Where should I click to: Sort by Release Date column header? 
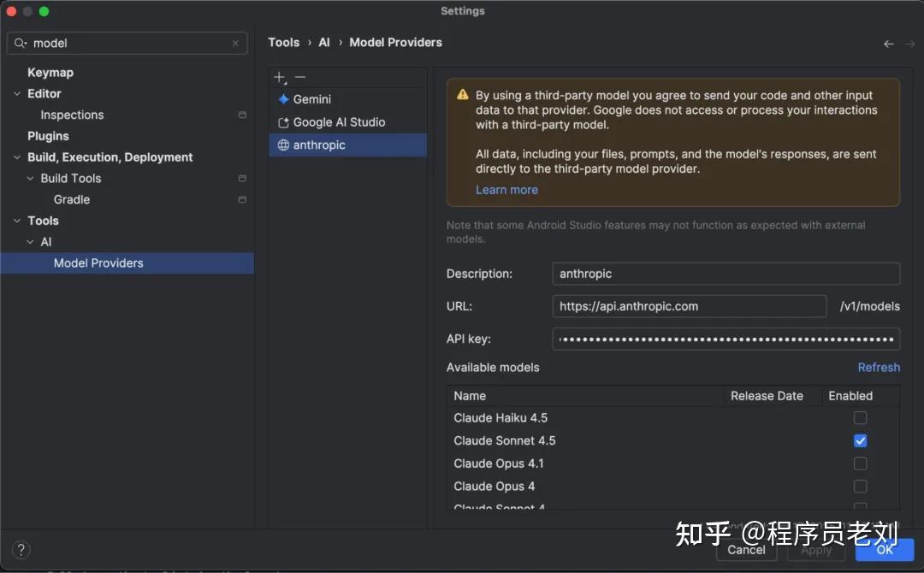click(767, 396)
